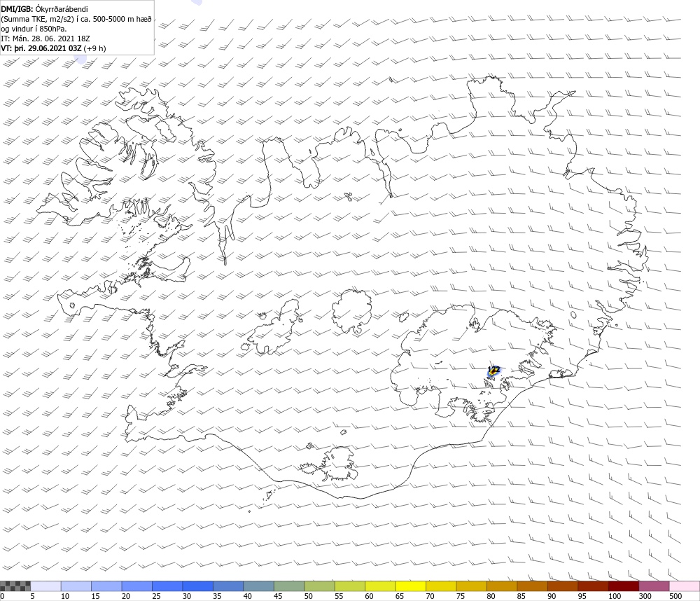Click the '75' legend scale label
The height and width of the screenshot is (601, 700).
[x=461, y=596]
